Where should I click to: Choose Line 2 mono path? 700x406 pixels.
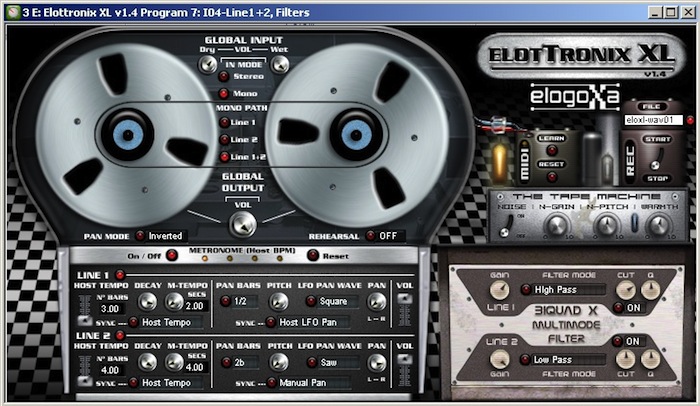pyautogui.click(x=224, y=140)
